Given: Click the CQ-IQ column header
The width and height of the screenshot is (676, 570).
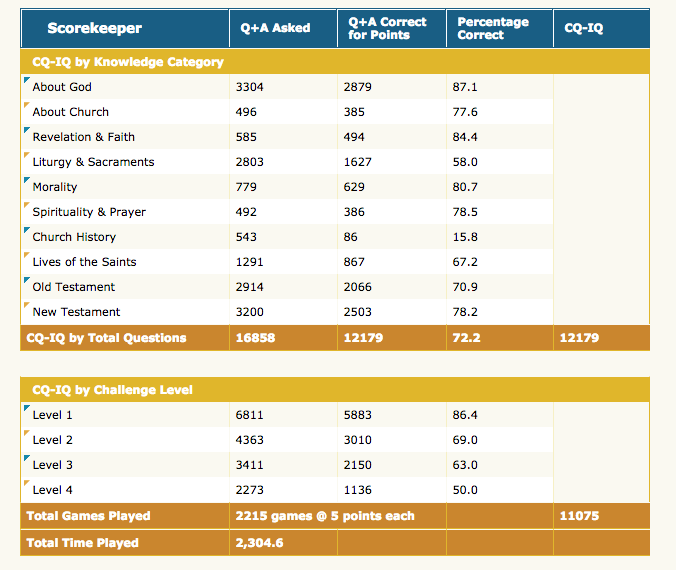Looking at the screenshot, I should point(584,29).
